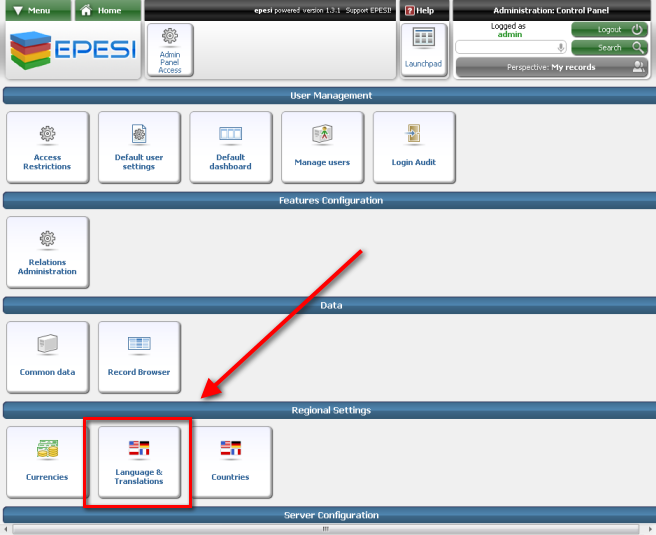Click the Regional Settings section header
The width and height of the screenshot is (656, 535).
pyautogui.click(x=330, y=411)
